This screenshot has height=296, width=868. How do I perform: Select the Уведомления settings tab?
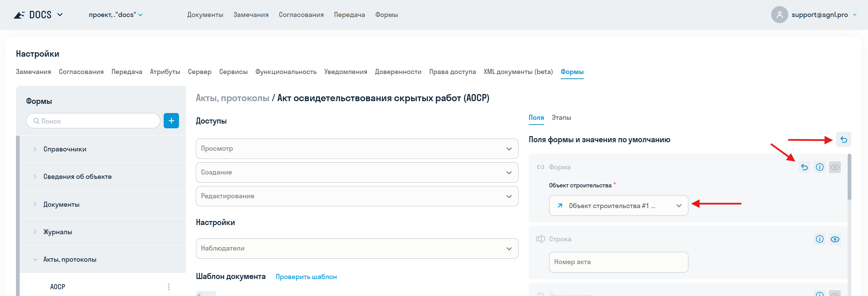click(x=346, y=72)
